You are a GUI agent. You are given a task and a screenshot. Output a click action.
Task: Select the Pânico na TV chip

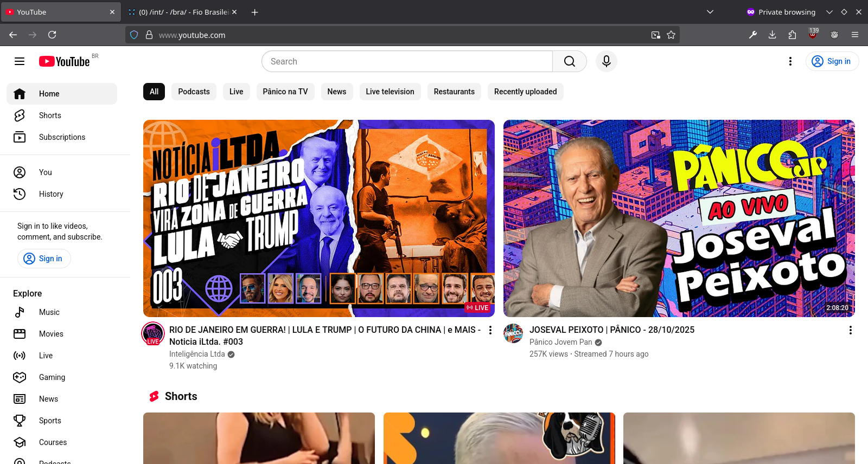coord(285,92)
